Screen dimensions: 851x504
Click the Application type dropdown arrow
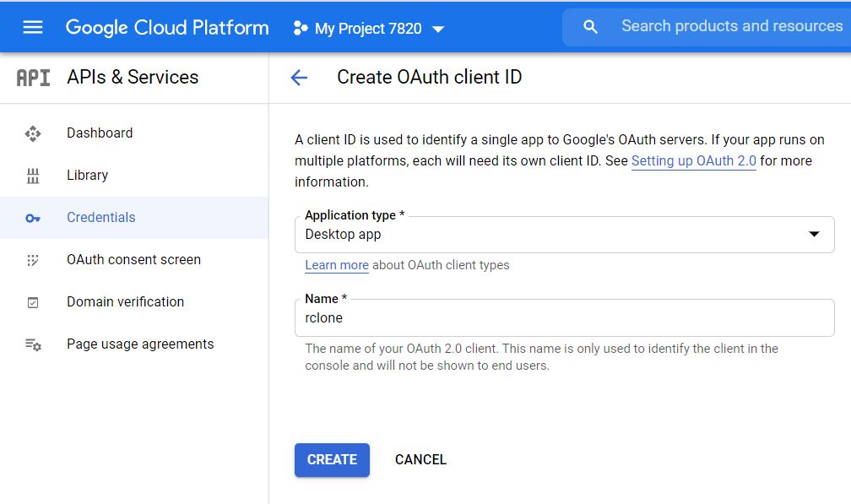pos(814,235)
